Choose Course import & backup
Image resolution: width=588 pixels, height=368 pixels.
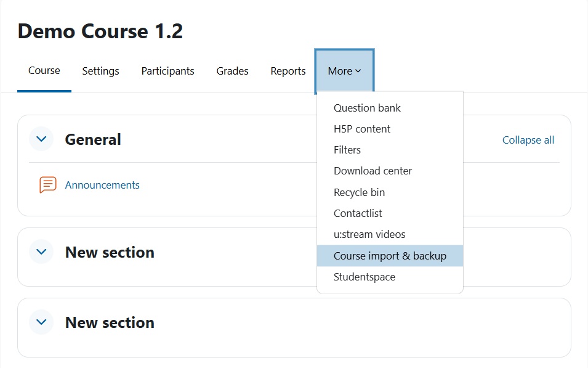[390, 256]
